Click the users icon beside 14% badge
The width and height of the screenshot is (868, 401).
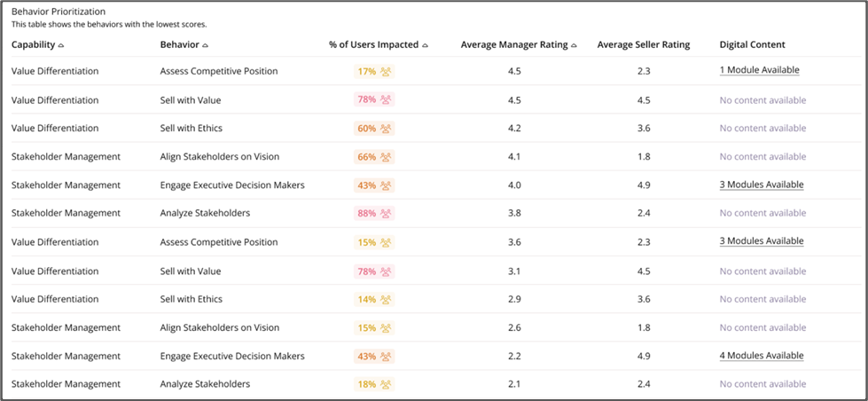pyautogui.click(x=386, y=299)
